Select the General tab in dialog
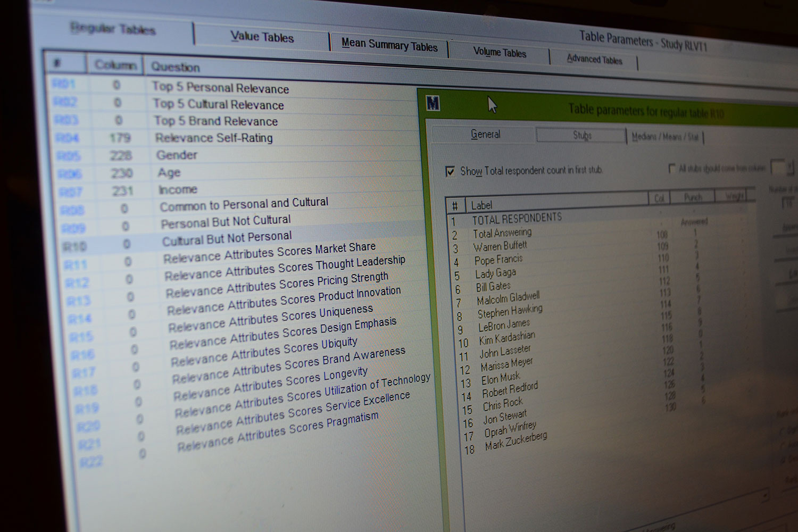The image size is (798, 532). pyautogui.click(x=485, y=134)
